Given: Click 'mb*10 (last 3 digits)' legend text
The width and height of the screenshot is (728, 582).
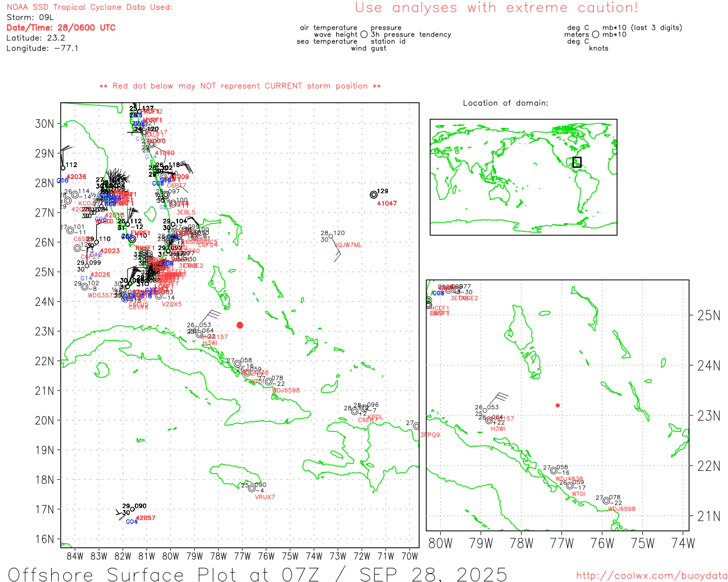Looking at the screenshot, I should [642, 28].
